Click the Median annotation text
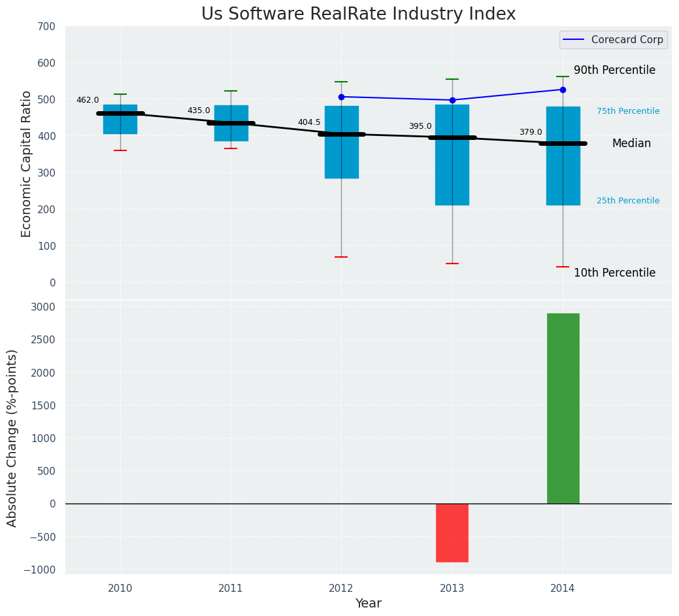Image resolution: width=679 pixels, height=616 pixels. [631, 143]
